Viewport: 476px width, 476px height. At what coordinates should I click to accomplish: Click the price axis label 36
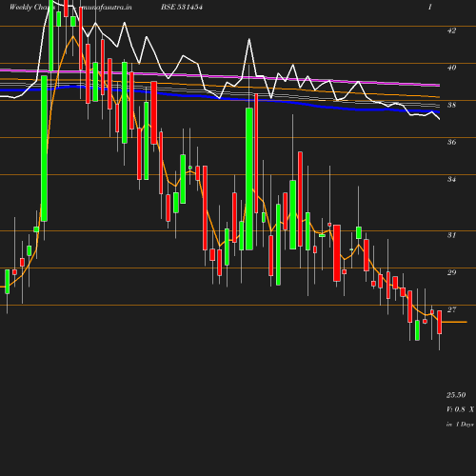[451, 142]
